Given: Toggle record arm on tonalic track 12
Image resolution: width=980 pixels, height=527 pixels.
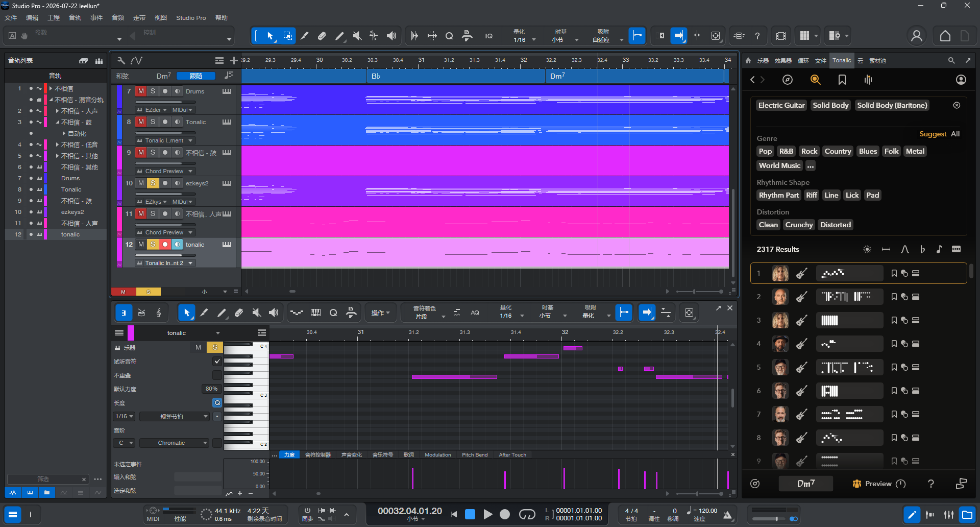Looking at the screenshot, I should tap(165, 244).
